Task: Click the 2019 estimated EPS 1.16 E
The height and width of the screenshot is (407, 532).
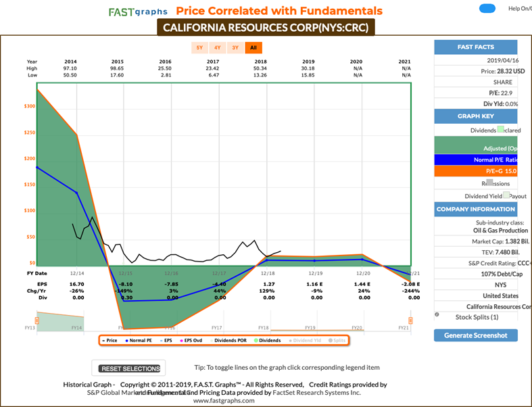Action: [x=314, y=284]
